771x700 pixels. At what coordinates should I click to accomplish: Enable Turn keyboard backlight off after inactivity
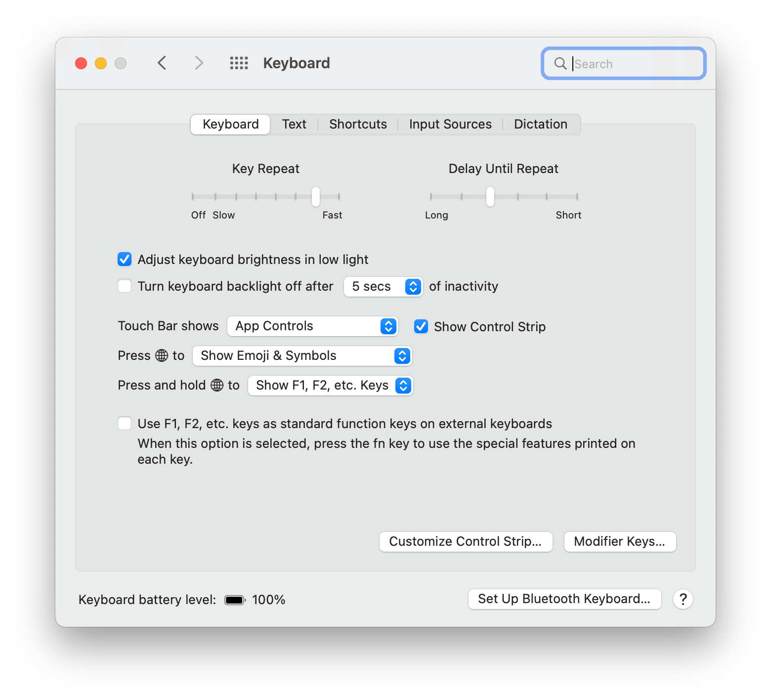(x=124, y=286)
